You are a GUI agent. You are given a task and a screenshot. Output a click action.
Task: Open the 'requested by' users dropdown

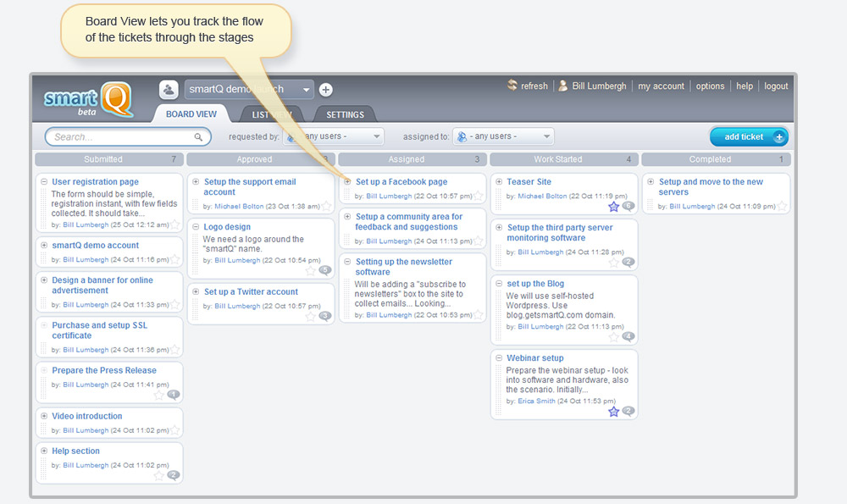pos(377,136)
